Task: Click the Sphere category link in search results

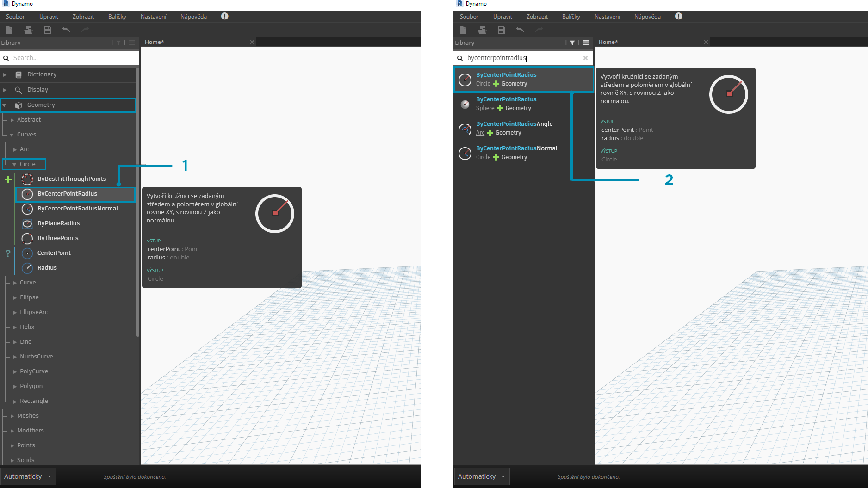Action: pyautogui.click(x=485, y=108)
